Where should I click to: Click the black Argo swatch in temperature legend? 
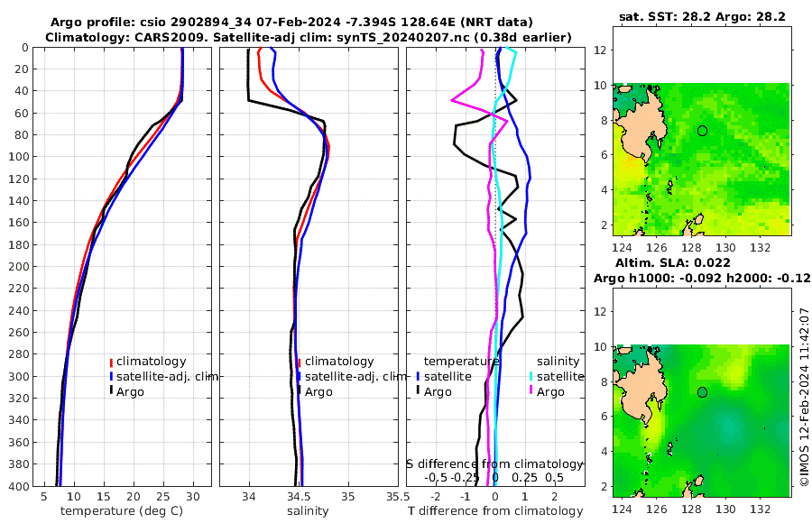pos(111,391)
